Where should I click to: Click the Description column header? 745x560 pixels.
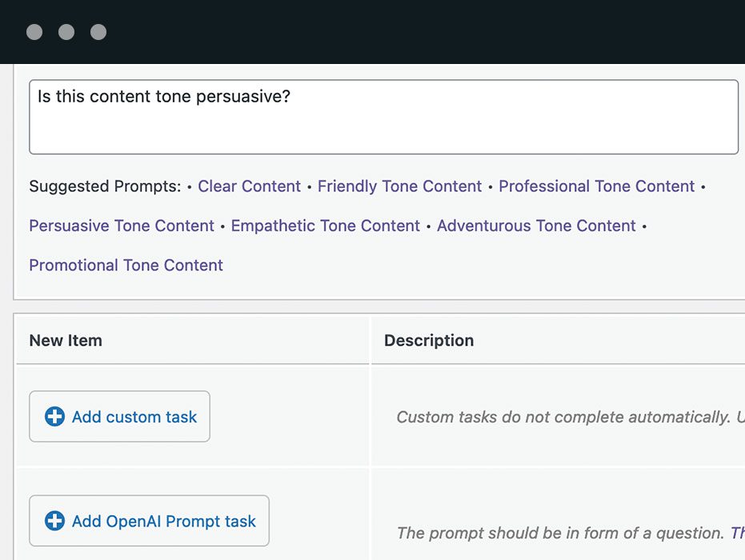[429, 340]
